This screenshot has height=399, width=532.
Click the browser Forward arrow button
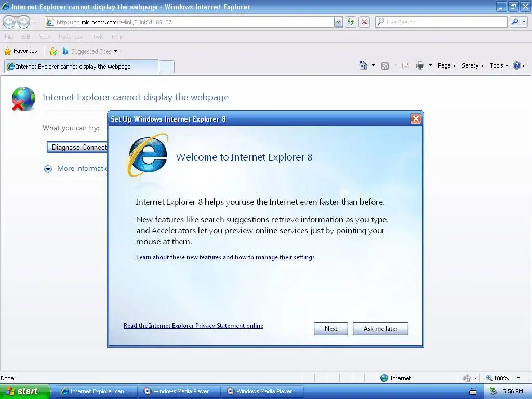23,22
